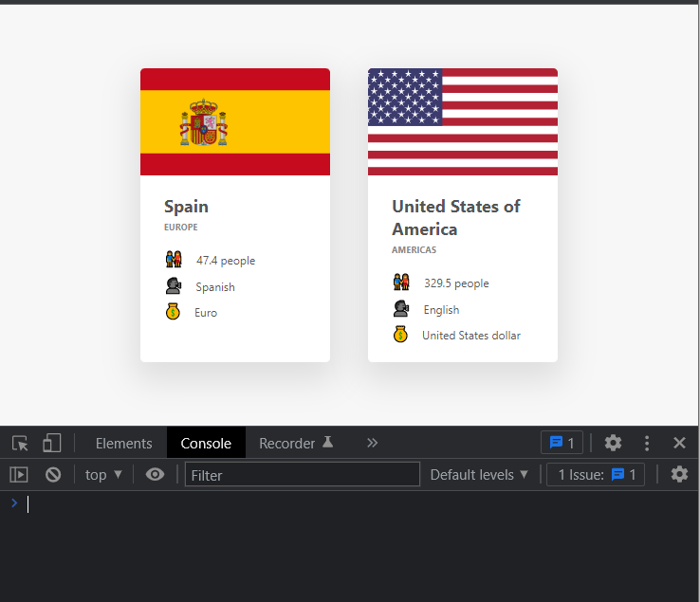Open the Elements tab
The height and width of the screenshot is (602, 700).
[123, 444]
